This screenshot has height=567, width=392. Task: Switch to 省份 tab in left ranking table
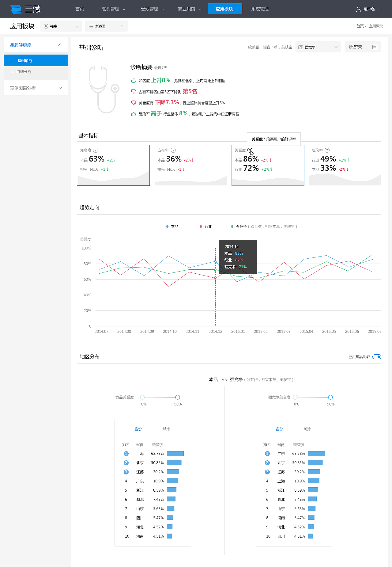(x=138, y=429)
